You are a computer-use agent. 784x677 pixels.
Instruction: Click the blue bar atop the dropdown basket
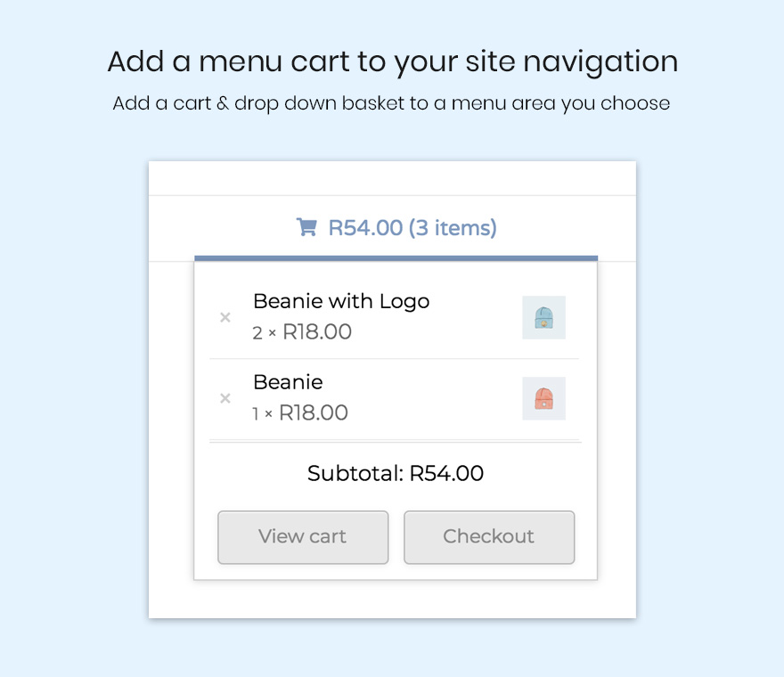click(396, 258)
